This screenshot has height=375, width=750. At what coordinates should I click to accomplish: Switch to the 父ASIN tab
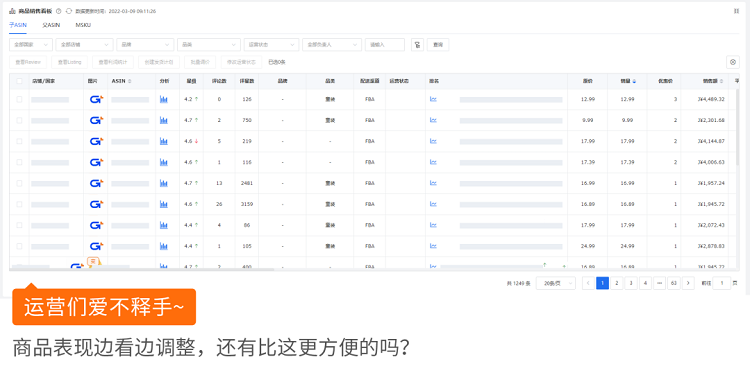(51, 25)
